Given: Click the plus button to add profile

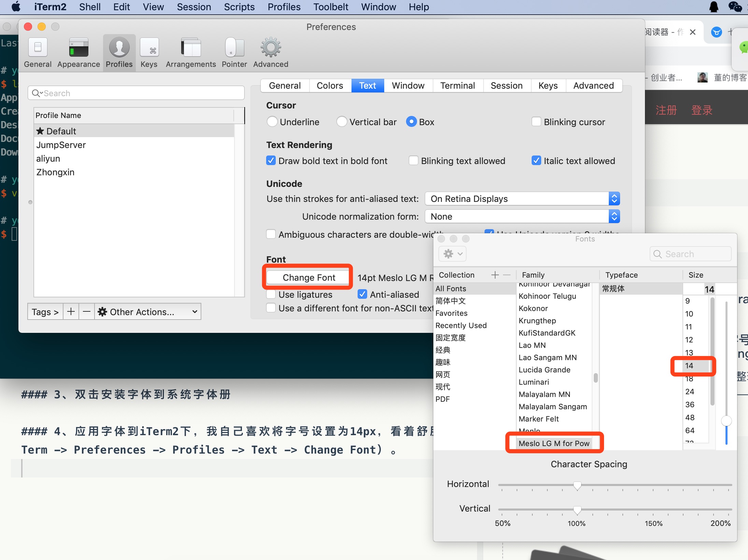Looking at the screenshot, I should [x=71, y=311].
